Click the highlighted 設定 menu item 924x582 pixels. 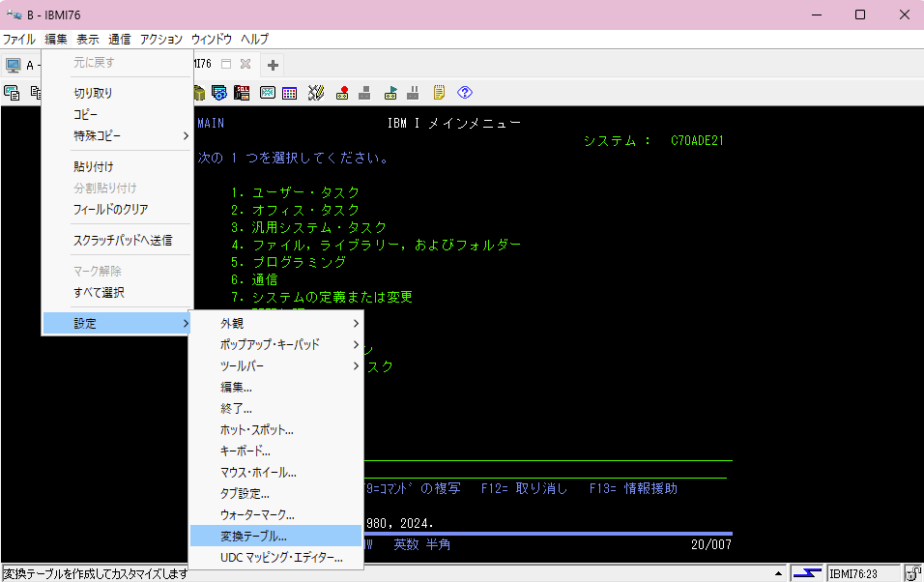click(118, 323)
